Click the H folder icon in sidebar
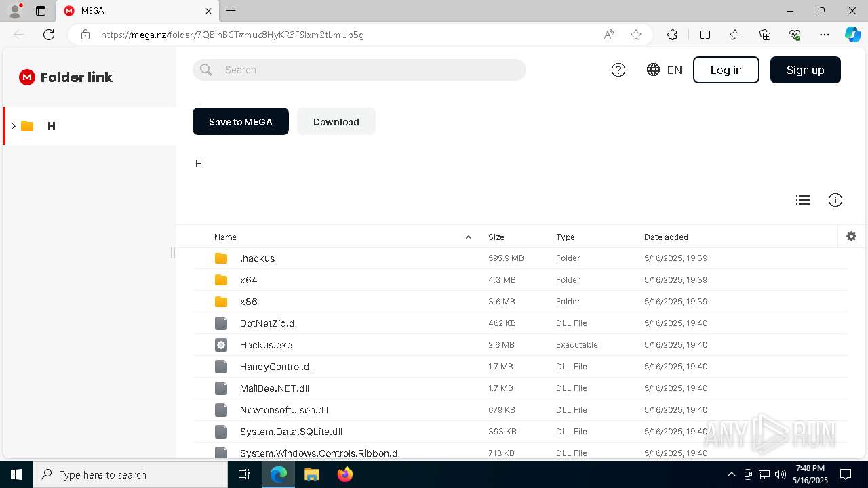 (27, 126)
